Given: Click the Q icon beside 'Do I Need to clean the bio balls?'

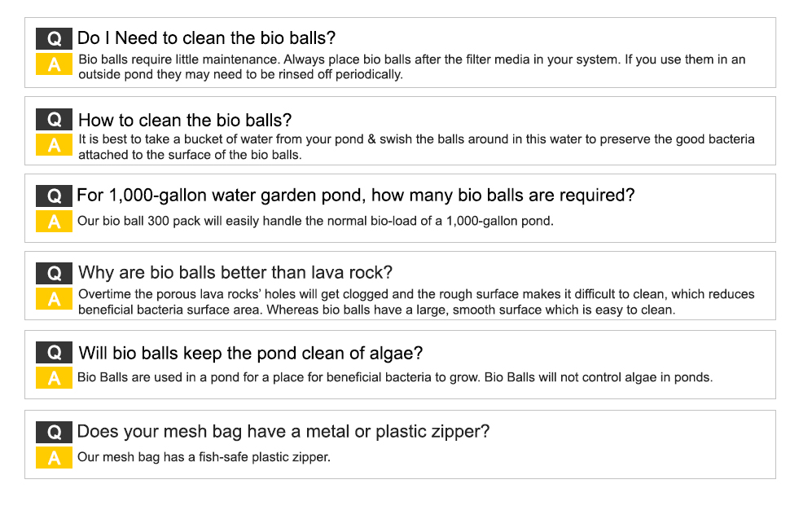Looking at the screenshot, I should pos(54,39).
